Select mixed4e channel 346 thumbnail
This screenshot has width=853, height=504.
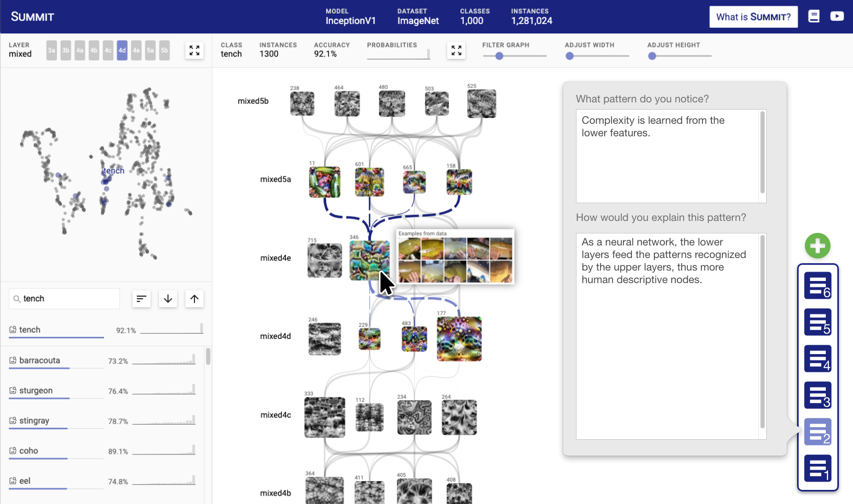370,261
